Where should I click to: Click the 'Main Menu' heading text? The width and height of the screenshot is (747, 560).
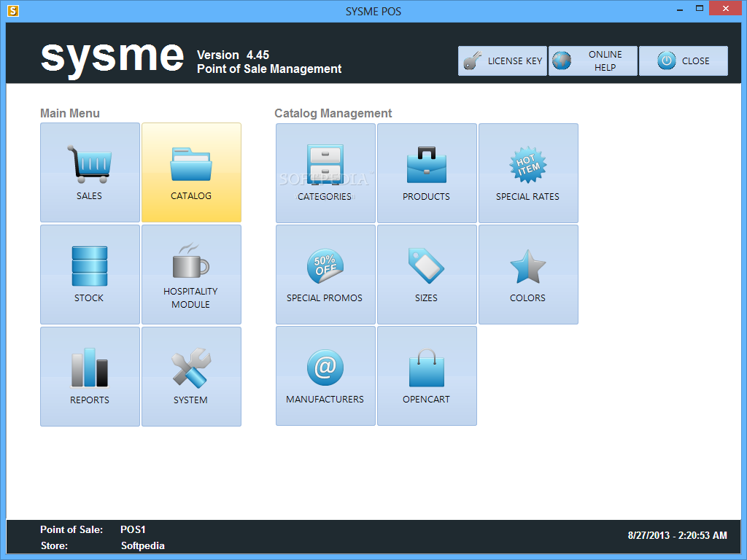[x=70, y=113]
